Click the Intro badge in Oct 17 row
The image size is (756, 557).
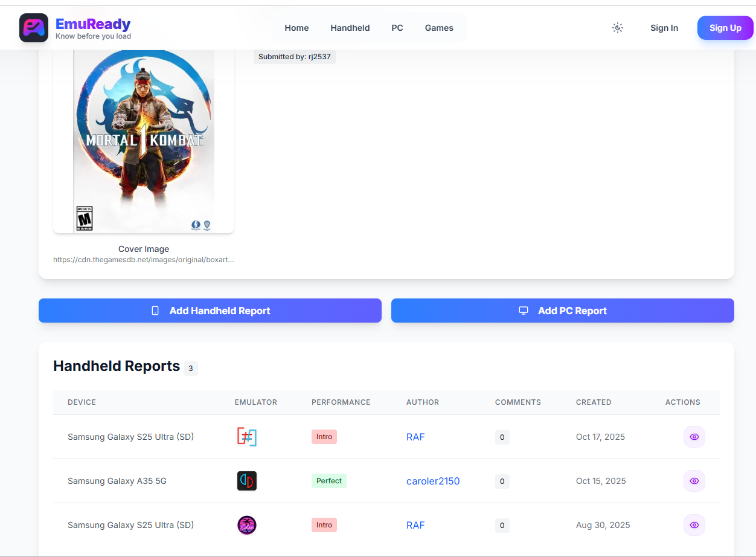pyautogui.click(x=324, y=437)
